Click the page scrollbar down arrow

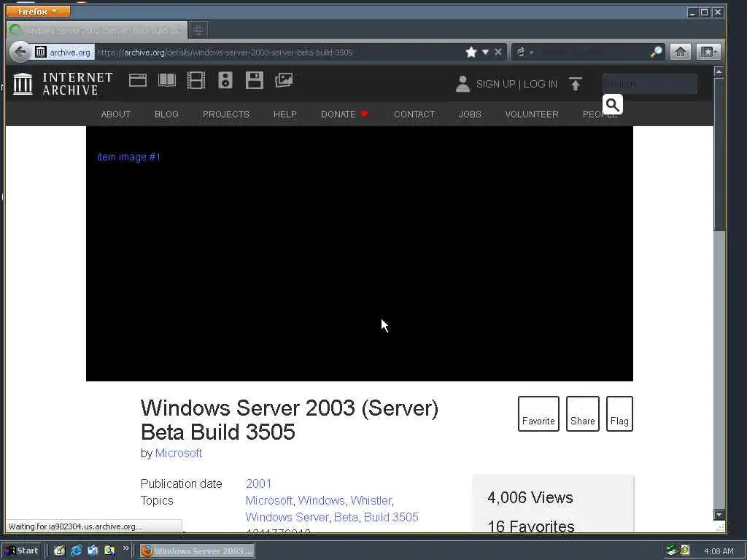coord(719,514)
